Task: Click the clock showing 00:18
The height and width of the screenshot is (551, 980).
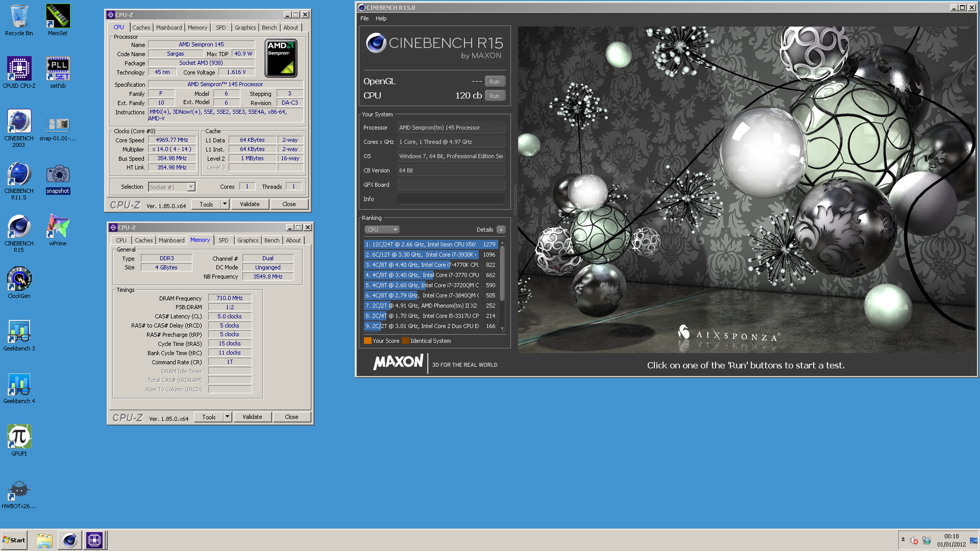Action: [951, 536]
